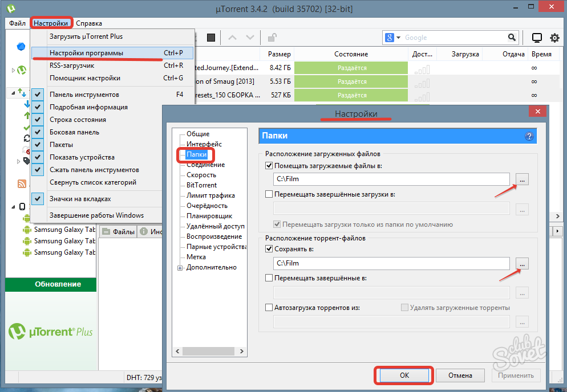Click the stop torrent square icon
This screenshot has height=392, width=567.
tap(211, 38)
